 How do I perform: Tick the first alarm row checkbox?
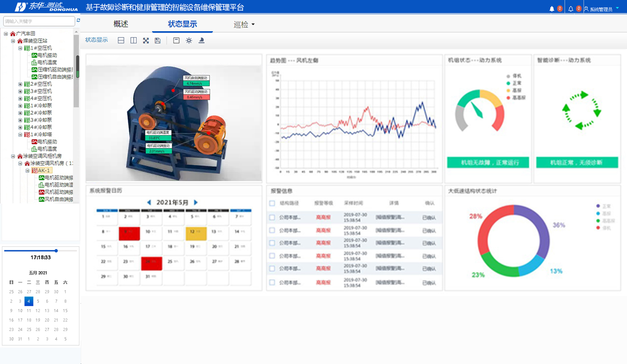[x=272, y=218]
